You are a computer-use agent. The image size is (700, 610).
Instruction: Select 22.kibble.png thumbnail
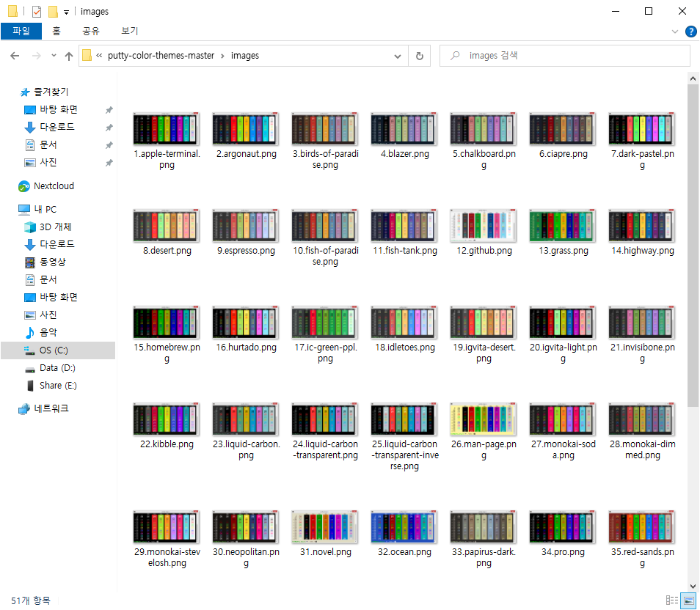point(166,419)
